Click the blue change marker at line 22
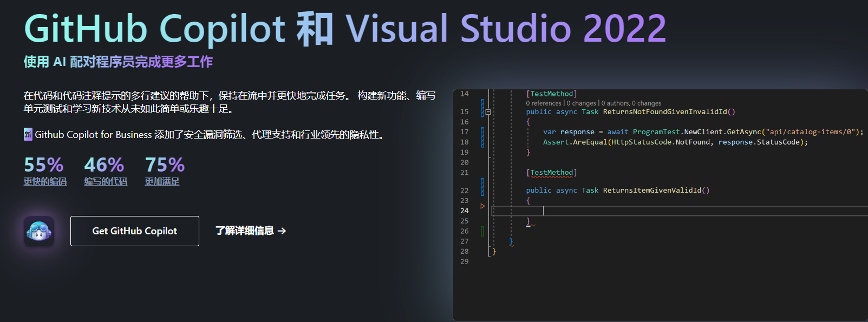Viewport: 868px width, 322px height. coord(482,187)
